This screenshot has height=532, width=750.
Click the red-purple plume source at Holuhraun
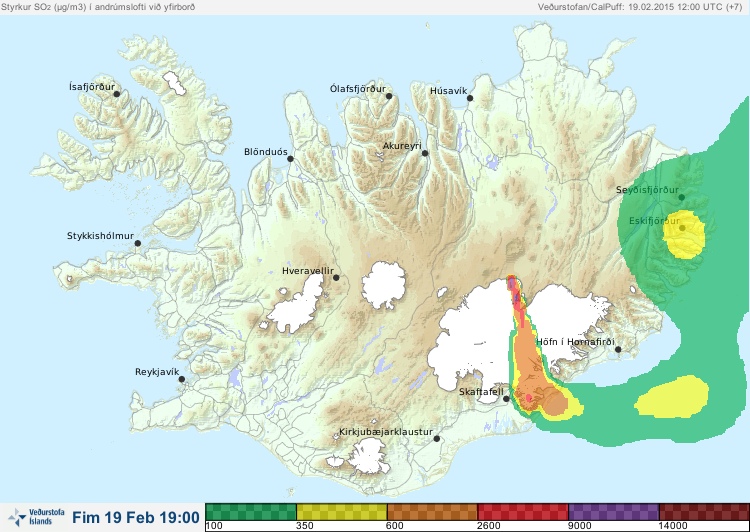click(515, 292)
